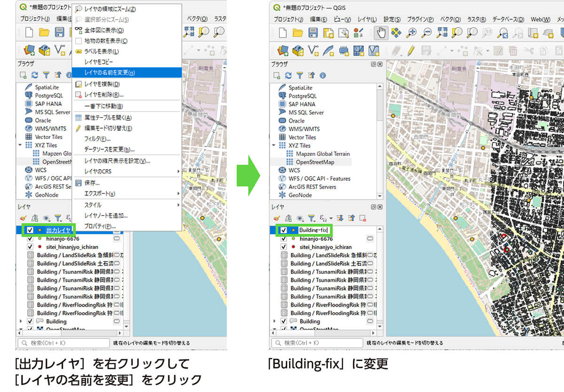Click the Remove Layer icon in layers toolbar

pyautogui.click(x=362, y=218)
